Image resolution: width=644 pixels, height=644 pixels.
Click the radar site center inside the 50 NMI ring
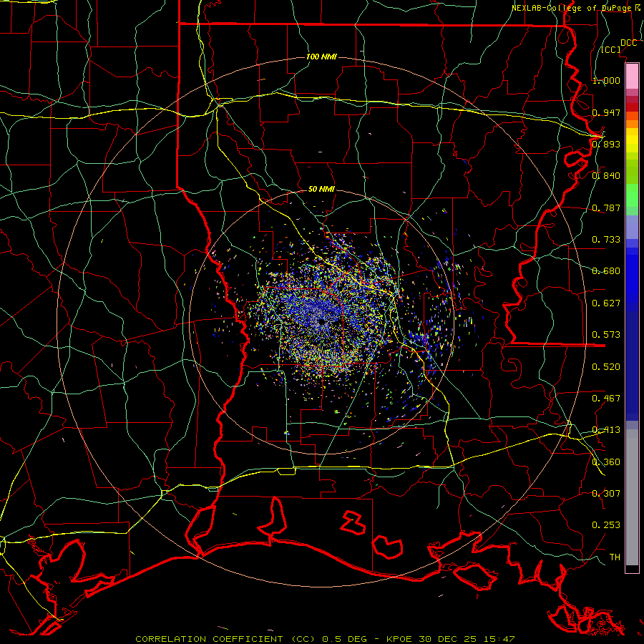pos(322,321)
